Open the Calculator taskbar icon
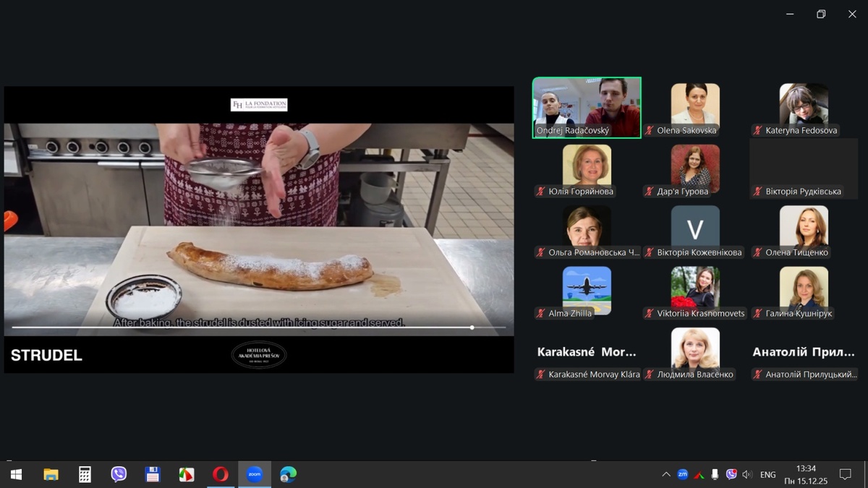This screenshot has width=868, height=488. (x=85, y=474)
